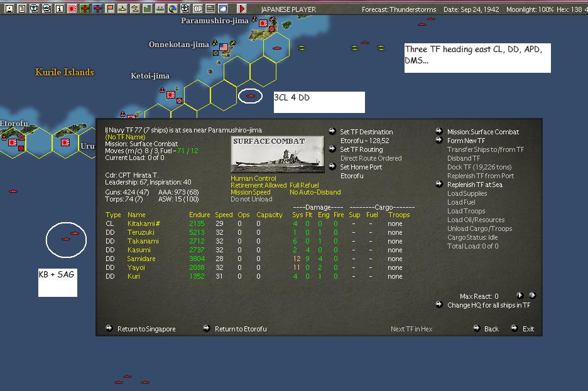Toggle Retirement Allowed setting
Screen dimensions: 588x391
coord(258,185)
